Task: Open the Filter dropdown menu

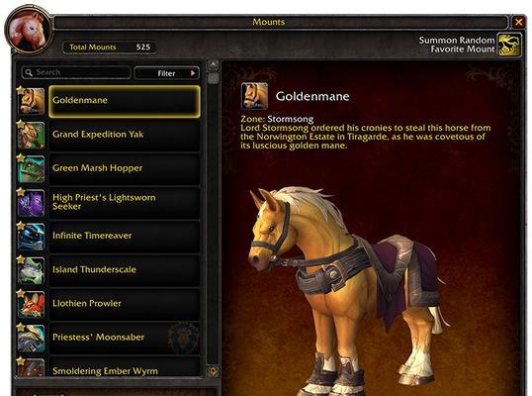Action: click(x=166, y=73)
